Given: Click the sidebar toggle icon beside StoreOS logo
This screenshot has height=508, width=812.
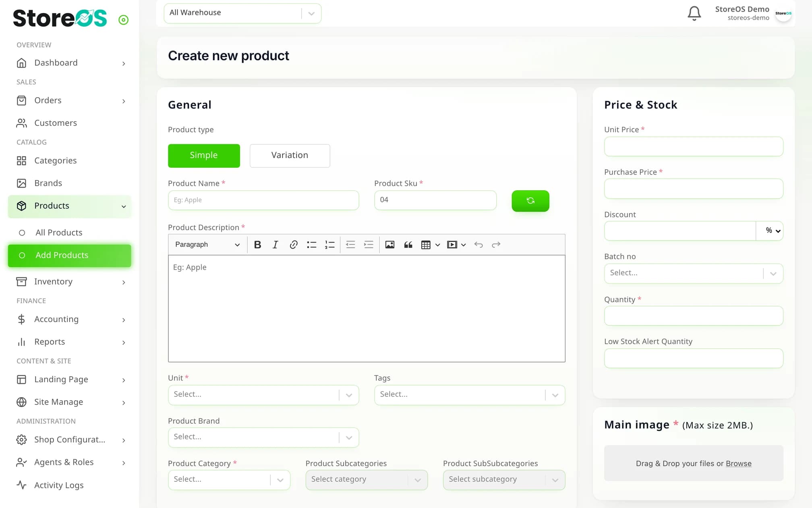Looking at the screenshot, I should click(123, 20).
